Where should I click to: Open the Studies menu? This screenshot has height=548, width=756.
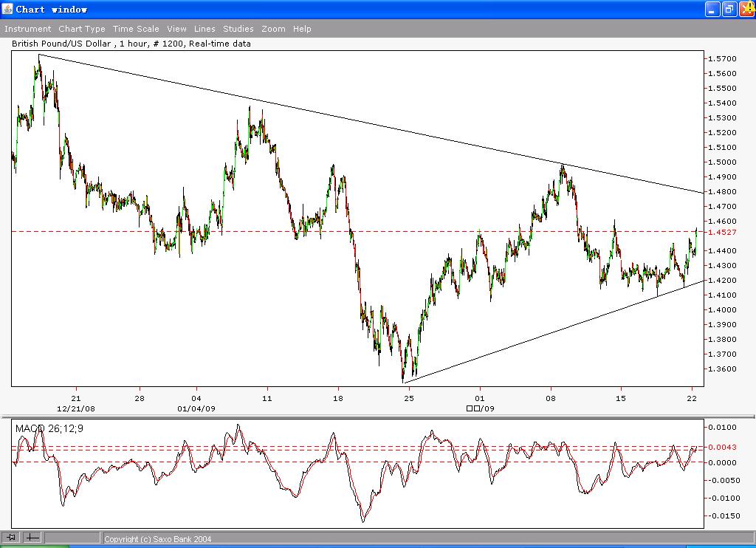click(238, 29)
